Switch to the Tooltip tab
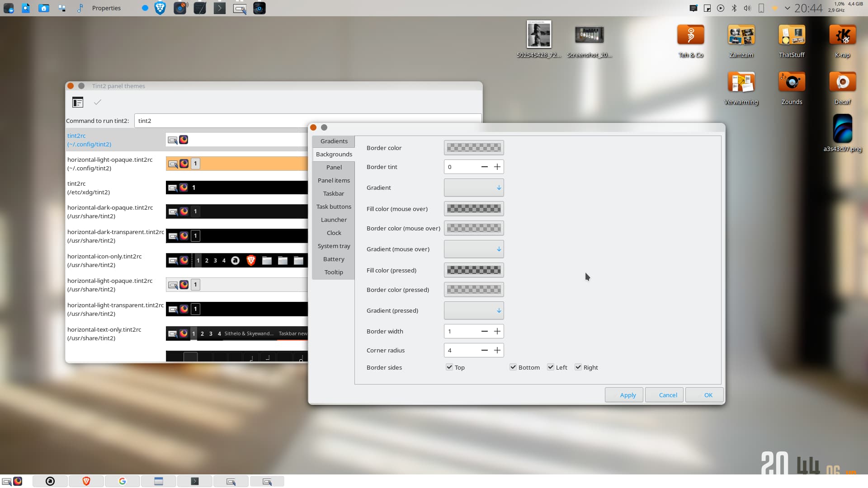Image resolution: width=868 pixels, height=488 pixels. (x=334, y=272)
